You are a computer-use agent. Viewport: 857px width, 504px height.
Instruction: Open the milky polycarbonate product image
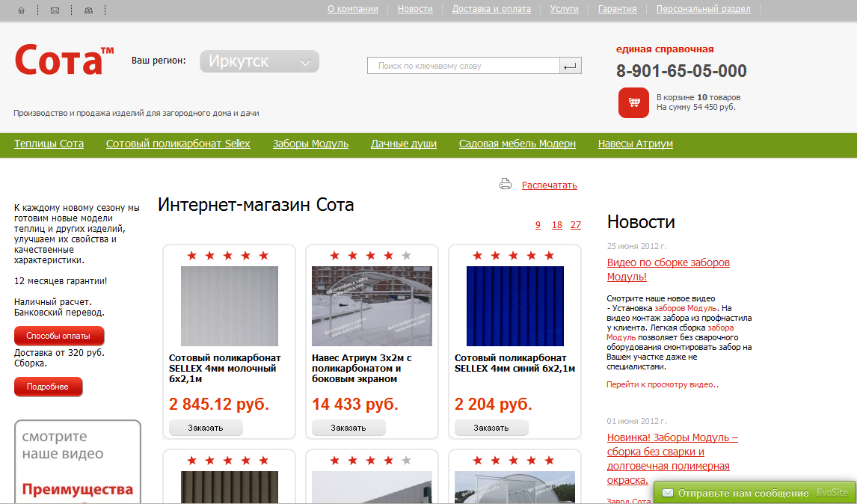229,306
